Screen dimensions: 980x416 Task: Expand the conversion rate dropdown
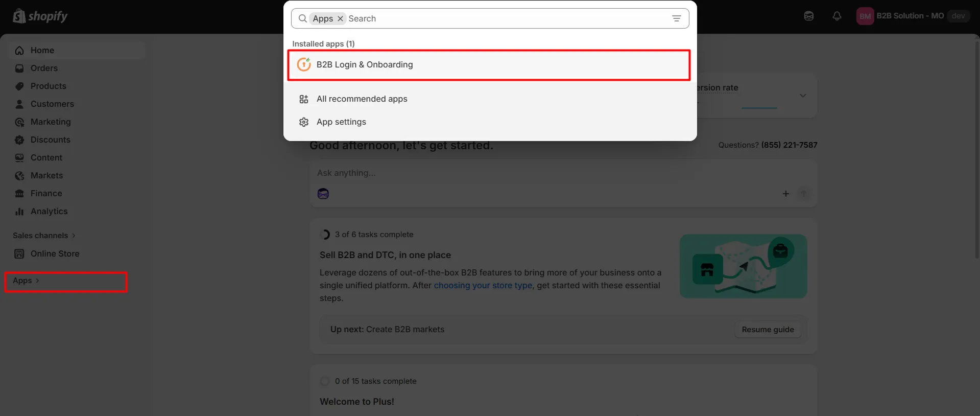coord(803,96)
